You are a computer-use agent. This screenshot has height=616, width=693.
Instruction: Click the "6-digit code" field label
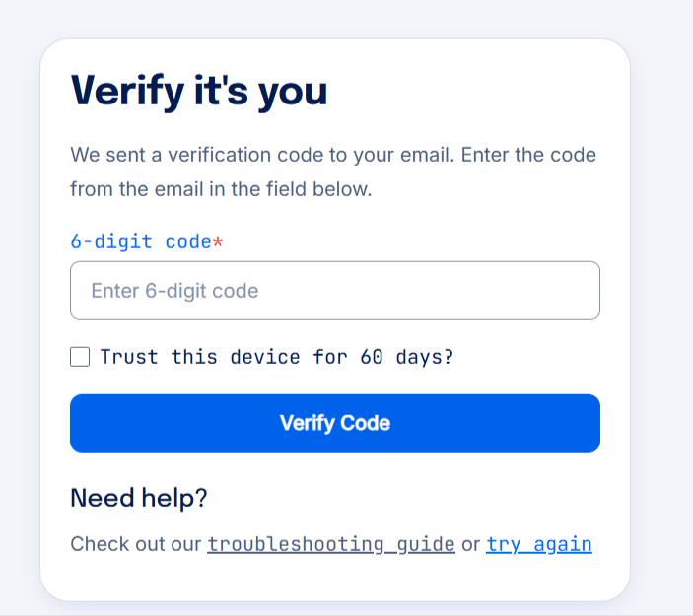[141, 241]
